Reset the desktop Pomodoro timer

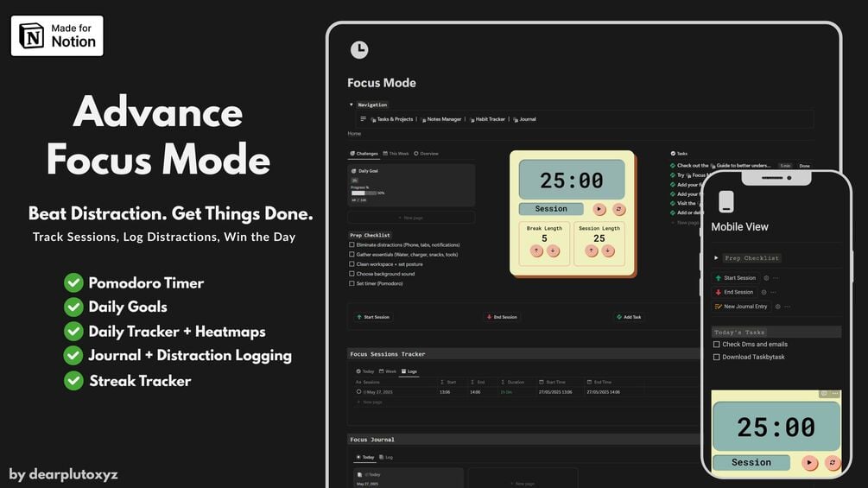pos(619,209)
